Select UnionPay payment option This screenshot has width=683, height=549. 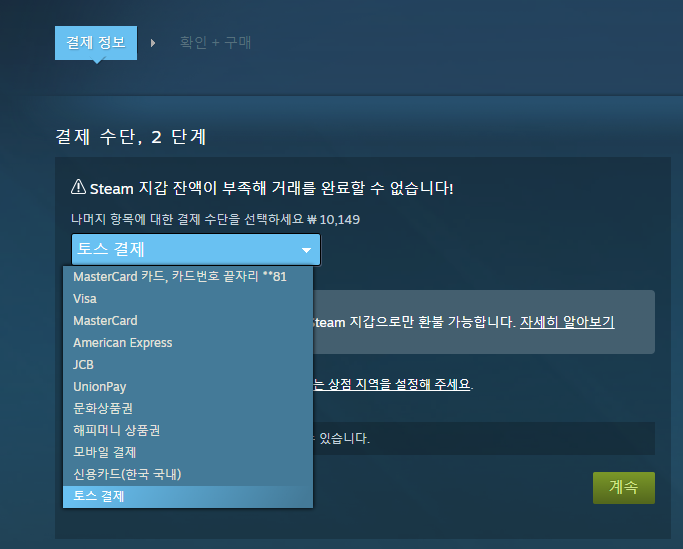pos(188,386)
